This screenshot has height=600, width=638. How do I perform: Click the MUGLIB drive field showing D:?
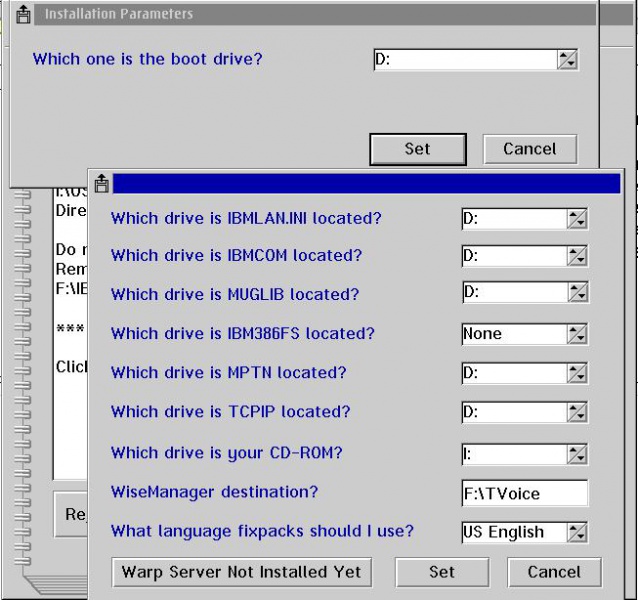point(516,292)
